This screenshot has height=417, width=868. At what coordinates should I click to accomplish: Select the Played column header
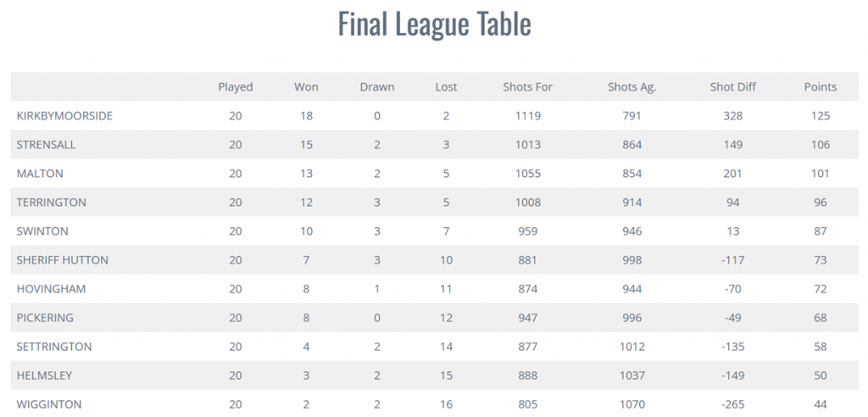[x=236, y=87]
